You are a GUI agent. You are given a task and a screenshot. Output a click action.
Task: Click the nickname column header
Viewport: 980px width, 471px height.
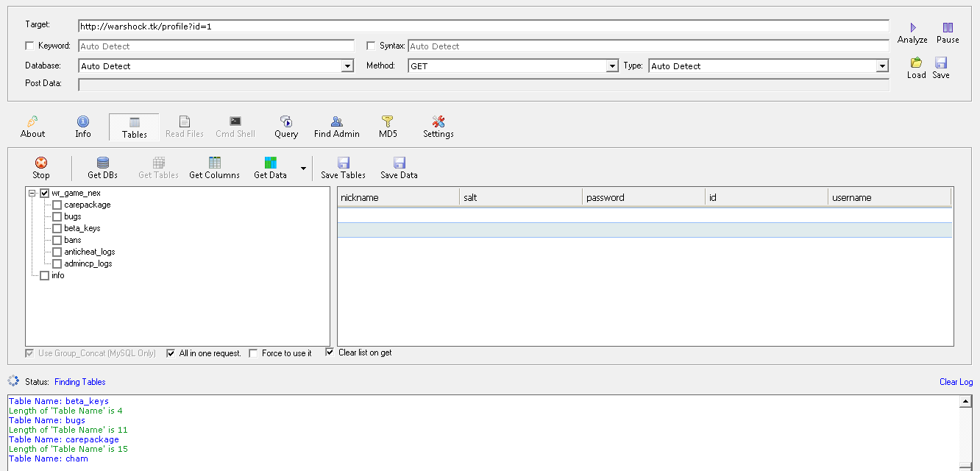pos(398,197)
